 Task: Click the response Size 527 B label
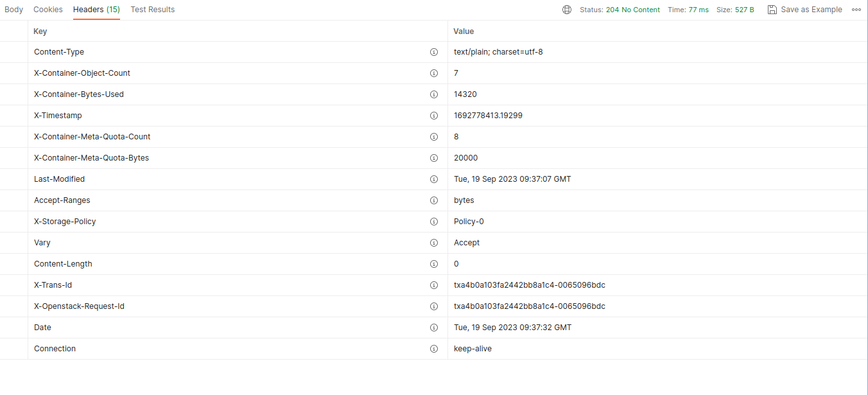tap(735, 10)
